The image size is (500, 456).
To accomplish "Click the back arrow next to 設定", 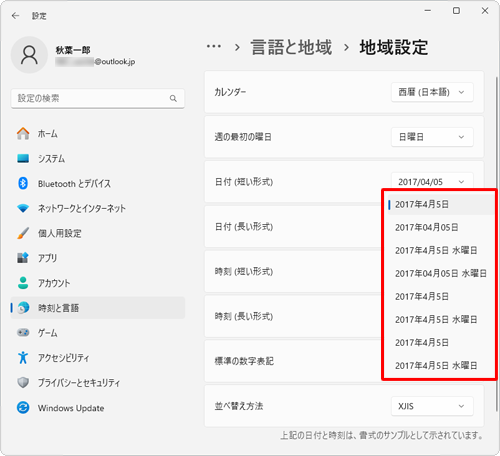I will coord(15,16).
